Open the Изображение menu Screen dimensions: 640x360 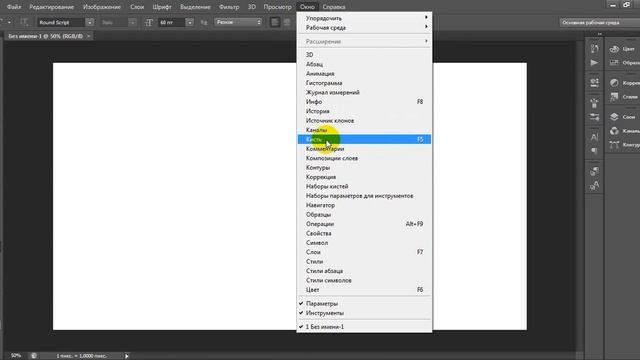pyautogui.click(x=102, y=7)
